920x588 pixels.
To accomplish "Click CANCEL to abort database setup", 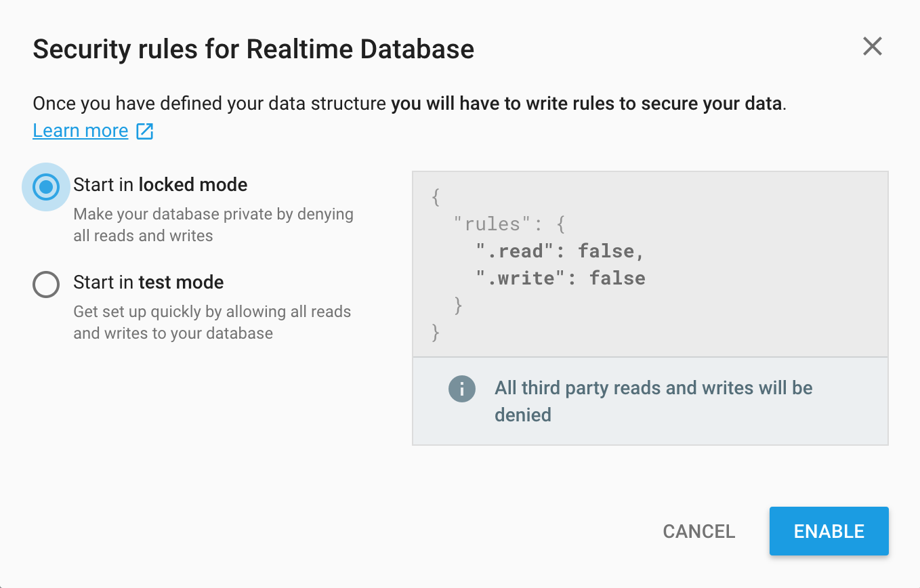I will point(698,531).
